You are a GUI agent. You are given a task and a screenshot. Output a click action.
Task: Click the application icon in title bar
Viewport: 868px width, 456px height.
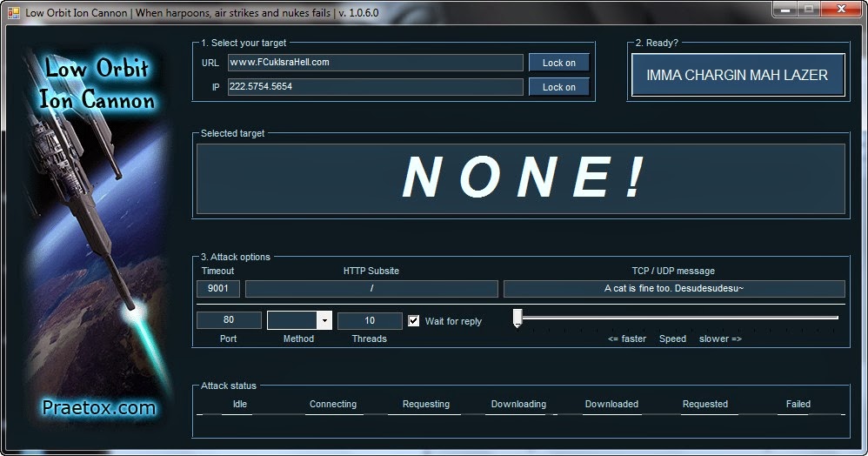pyautogui.click(x=13, y=12)
